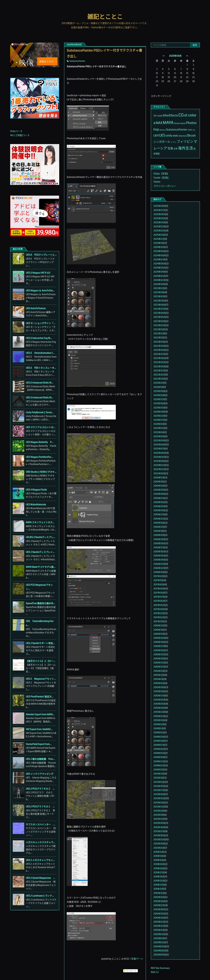Open recent article UE5.6 PCGテンプレートと…

coord(41,255)
